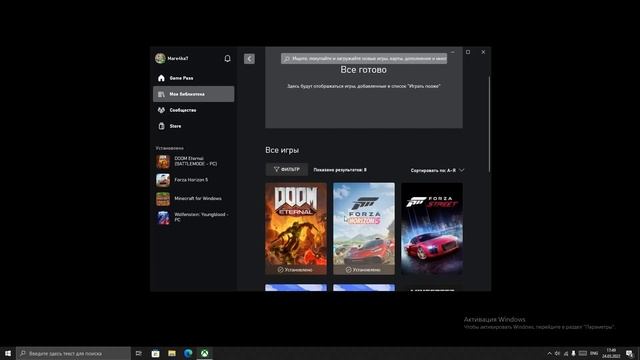This screenshot has height=360, width=640.
Task: Select Моя библиотека in the sidebar
Action: (x=193, y=94)
